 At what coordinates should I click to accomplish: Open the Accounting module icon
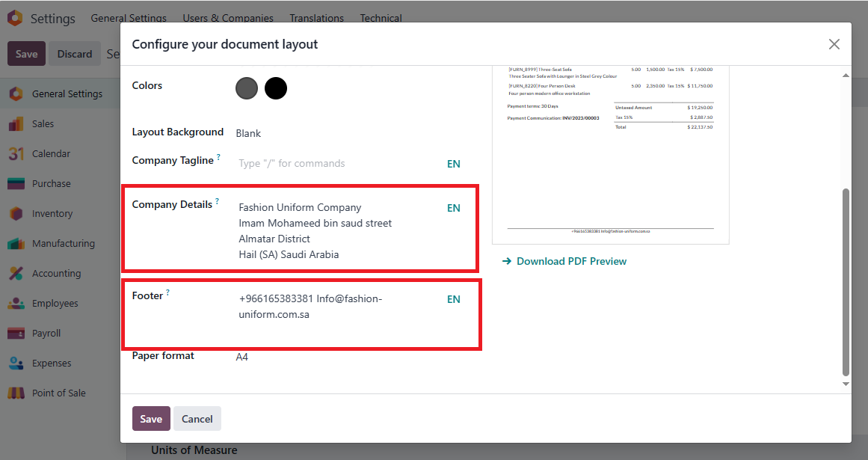click(x=16, y=274)
